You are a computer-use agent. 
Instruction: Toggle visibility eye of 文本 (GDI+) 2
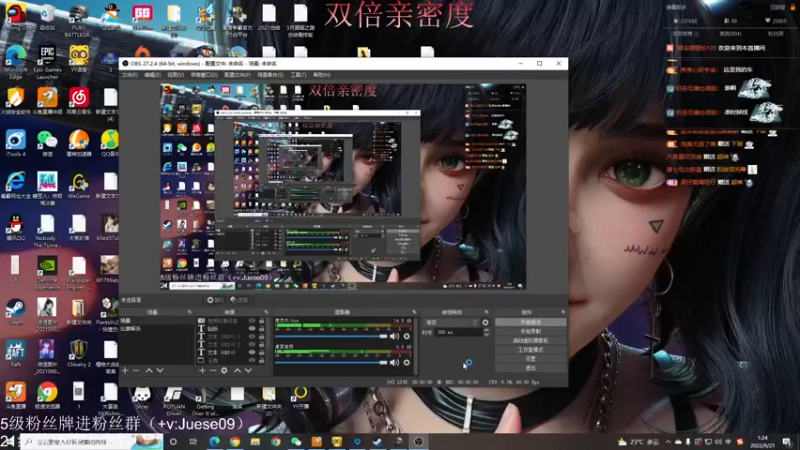point(252,344)
